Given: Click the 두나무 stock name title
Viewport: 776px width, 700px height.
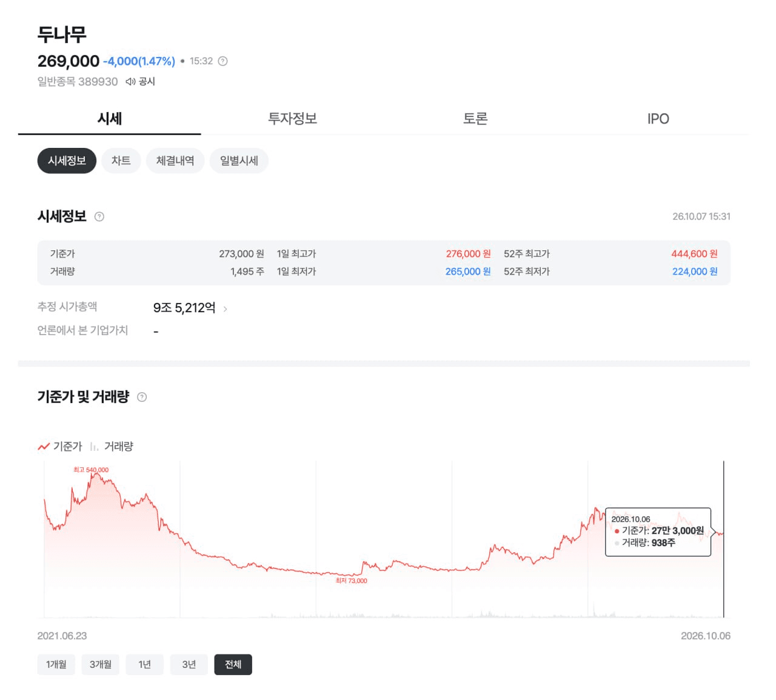Looking at the screenshot, I should 62,34.
